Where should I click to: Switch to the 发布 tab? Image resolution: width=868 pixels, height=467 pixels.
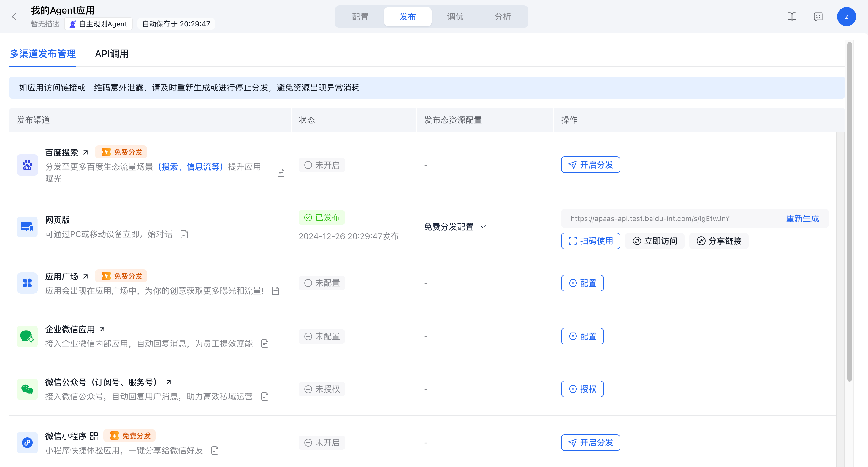408,17
